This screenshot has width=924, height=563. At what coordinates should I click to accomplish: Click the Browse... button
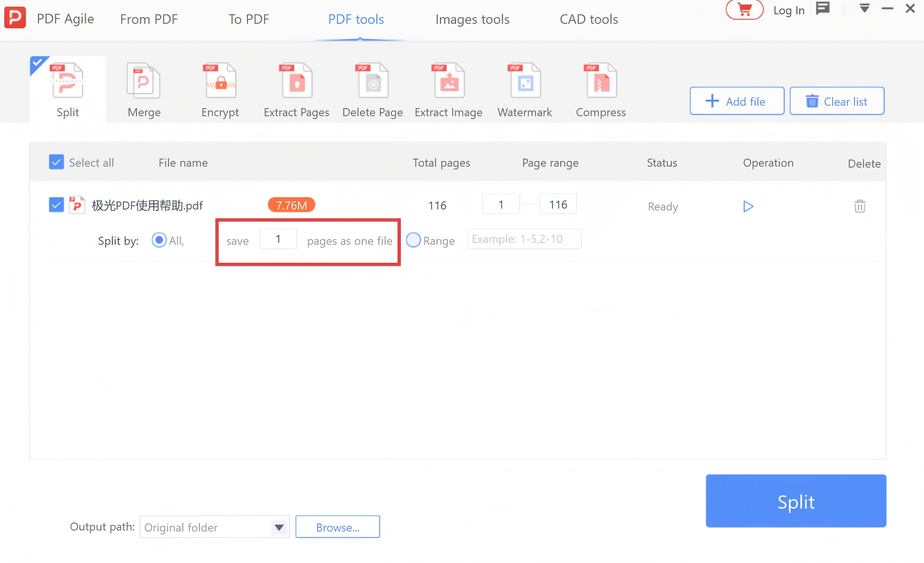click(x=338, y=527)
